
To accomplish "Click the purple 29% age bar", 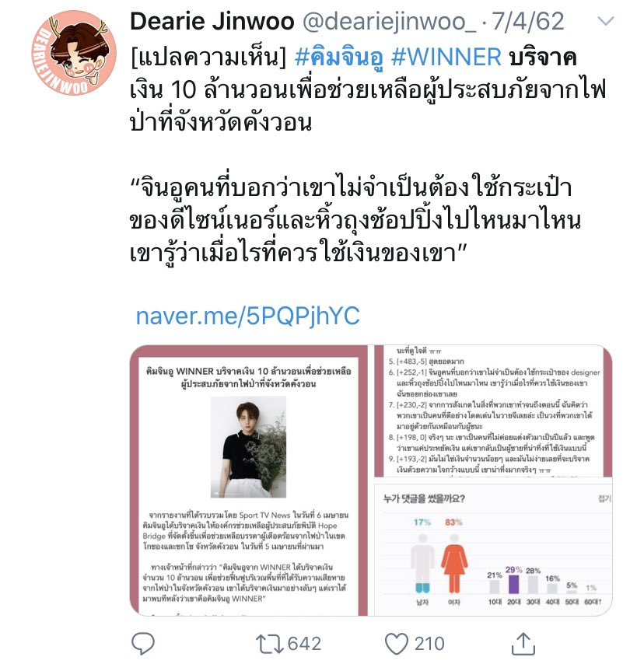I will (513, 584).
